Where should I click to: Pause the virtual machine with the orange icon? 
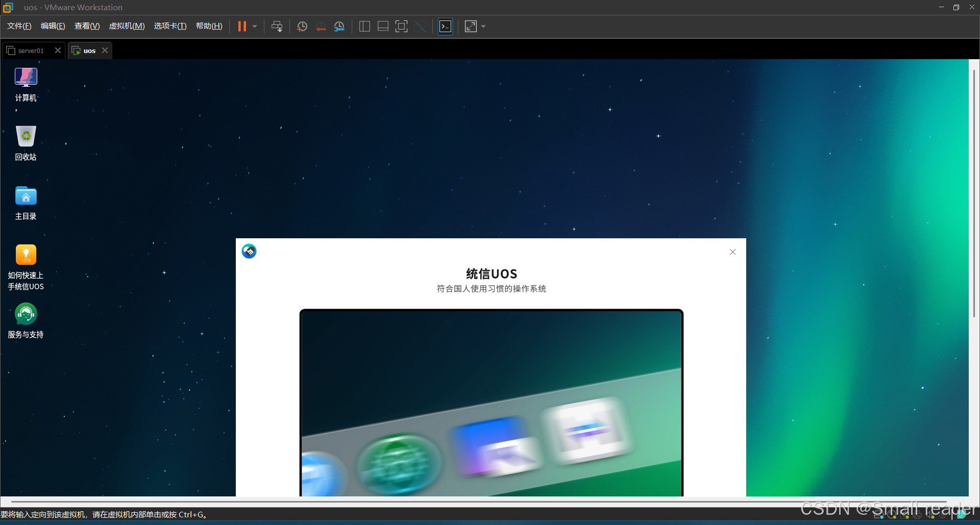242,27
